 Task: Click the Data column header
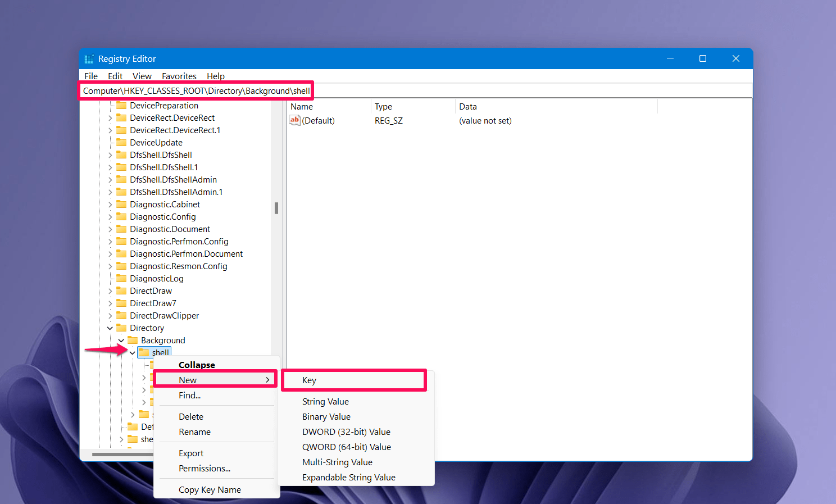(x=556, y=106)
